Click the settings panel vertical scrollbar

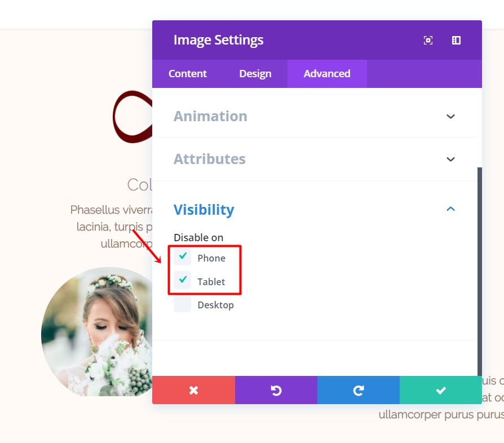480,271
